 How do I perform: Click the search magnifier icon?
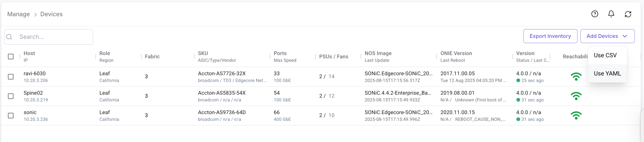tap(9, 37)
